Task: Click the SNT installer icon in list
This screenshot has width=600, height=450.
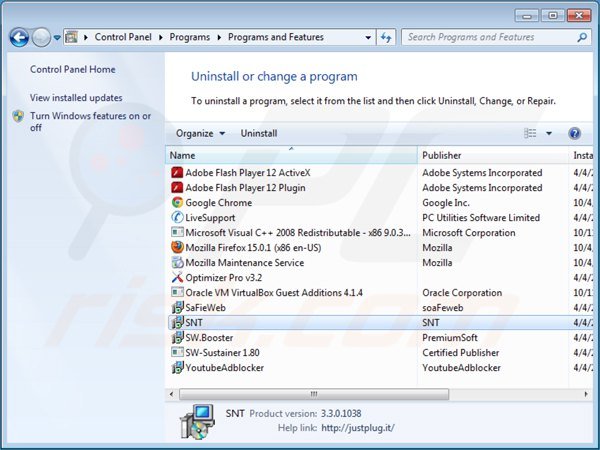Action: click(177, 323)
